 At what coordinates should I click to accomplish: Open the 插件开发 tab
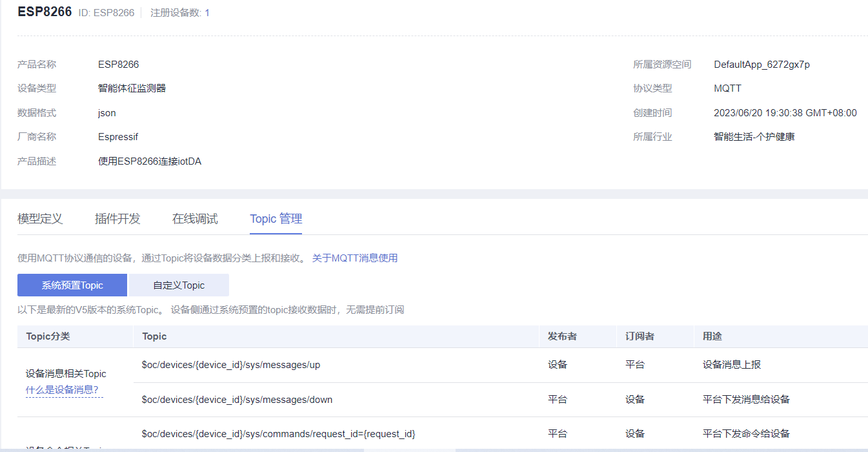pyautogui.click(x=117, y=218)
